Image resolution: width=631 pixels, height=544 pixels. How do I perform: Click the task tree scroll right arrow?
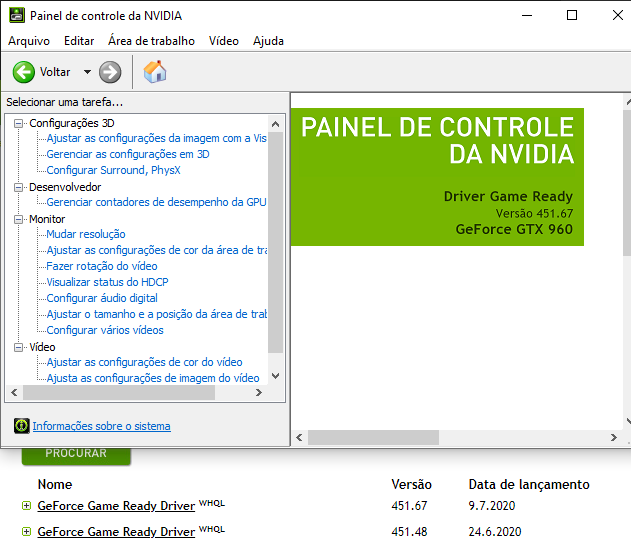(259, 392)
